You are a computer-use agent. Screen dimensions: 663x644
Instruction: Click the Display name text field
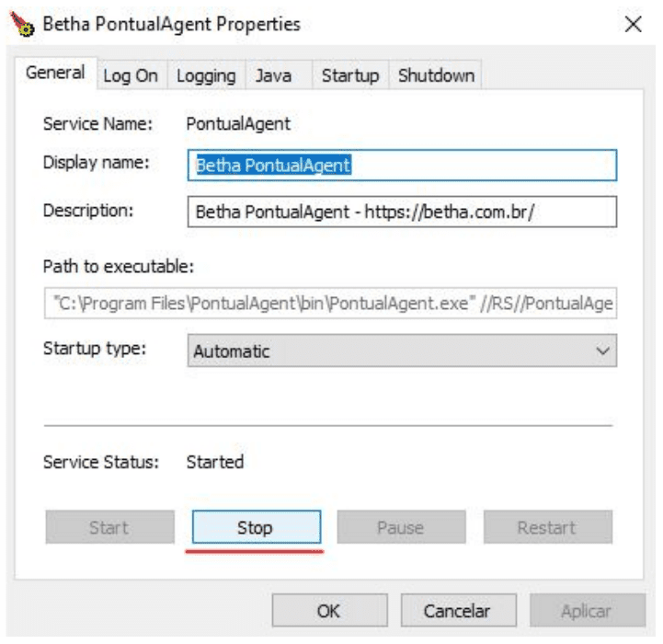[x=402, y=166]
